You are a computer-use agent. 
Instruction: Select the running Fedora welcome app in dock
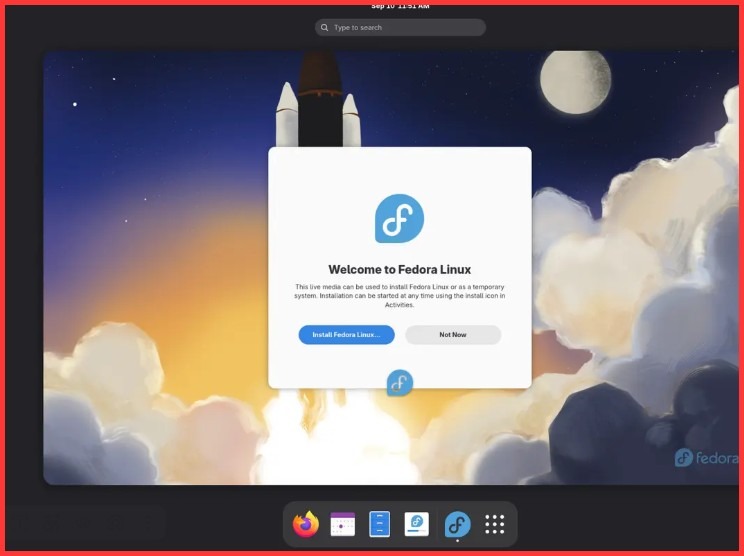(457, 524)
